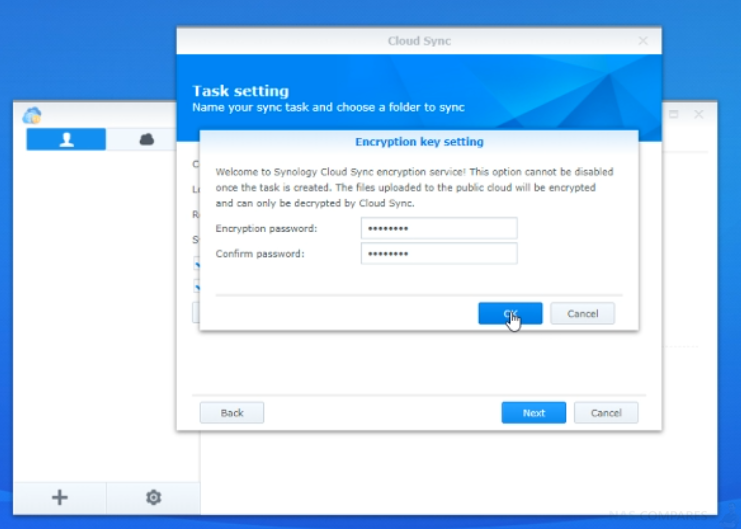Close the Cloud Sync wizard window
The width and height of the screenshot is (741, 529).
tap(643, 41)
